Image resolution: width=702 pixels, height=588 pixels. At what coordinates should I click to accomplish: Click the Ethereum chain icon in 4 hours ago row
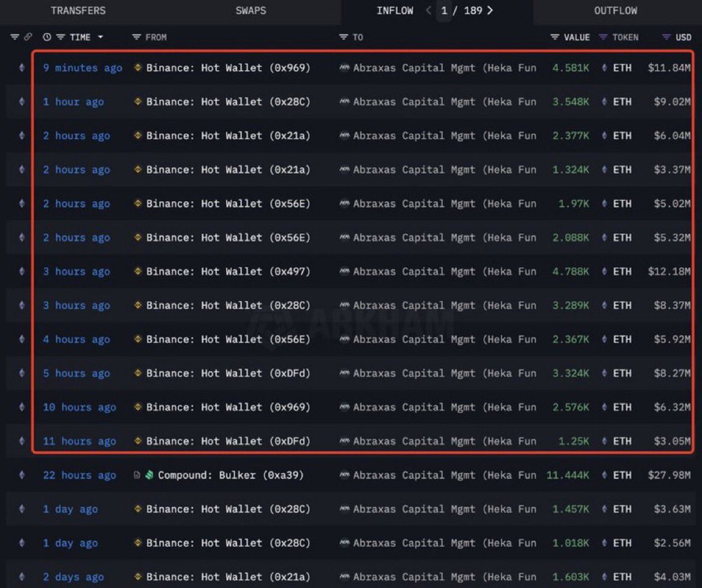point(21,339)
